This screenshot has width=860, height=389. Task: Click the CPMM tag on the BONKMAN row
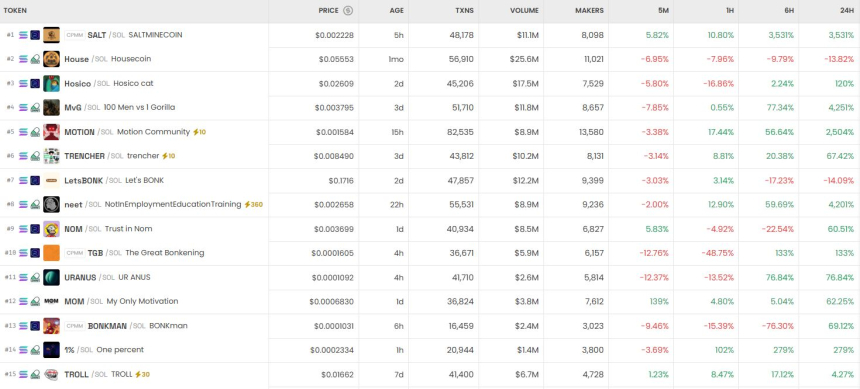click(x=74, y=325)
